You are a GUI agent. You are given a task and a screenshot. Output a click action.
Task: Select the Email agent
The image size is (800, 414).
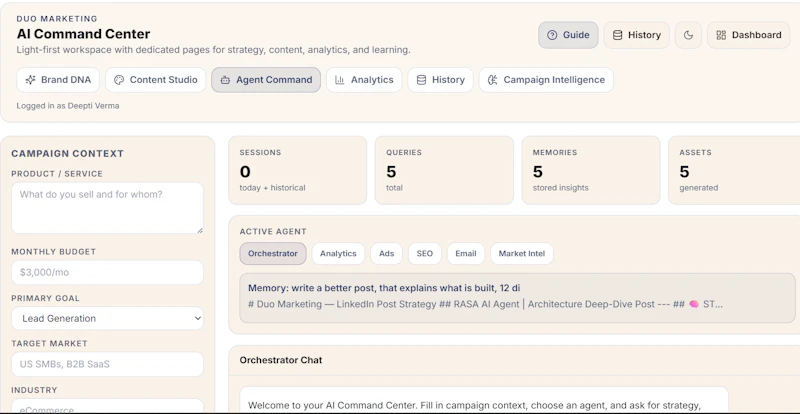(x=466, y=254)
